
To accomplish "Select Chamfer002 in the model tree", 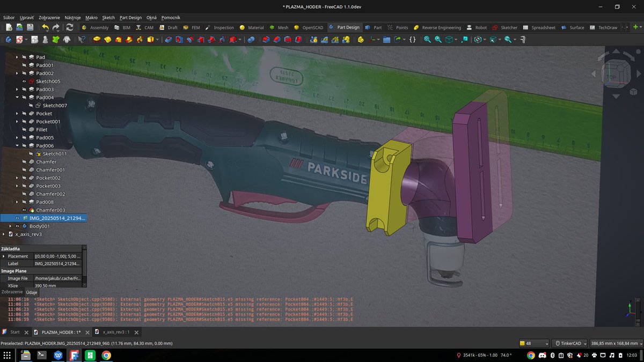I will click(50, 194).
